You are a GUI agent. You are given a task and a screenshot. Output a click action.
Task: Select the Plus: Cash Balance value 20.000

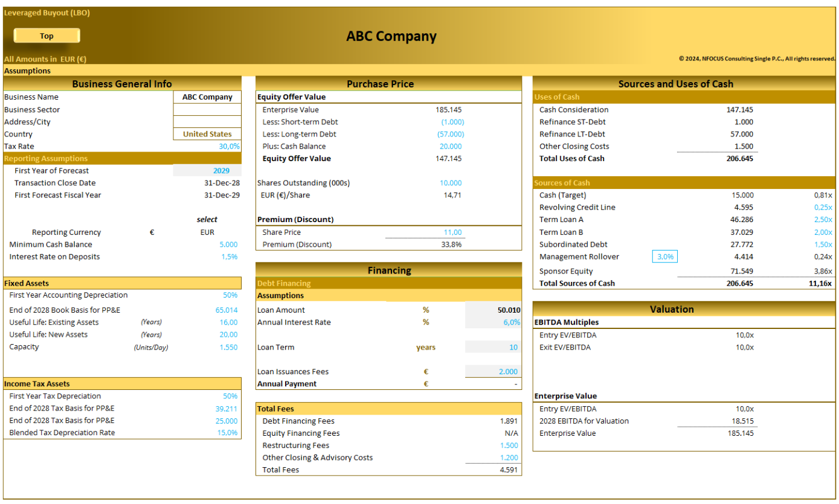pos(451,147)
